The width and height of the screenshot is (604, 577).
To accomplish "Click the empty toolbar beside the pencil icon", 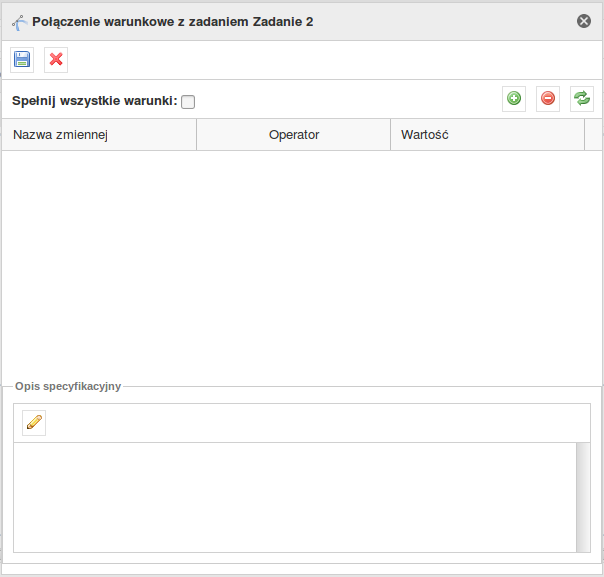I will tap(318, 423).
